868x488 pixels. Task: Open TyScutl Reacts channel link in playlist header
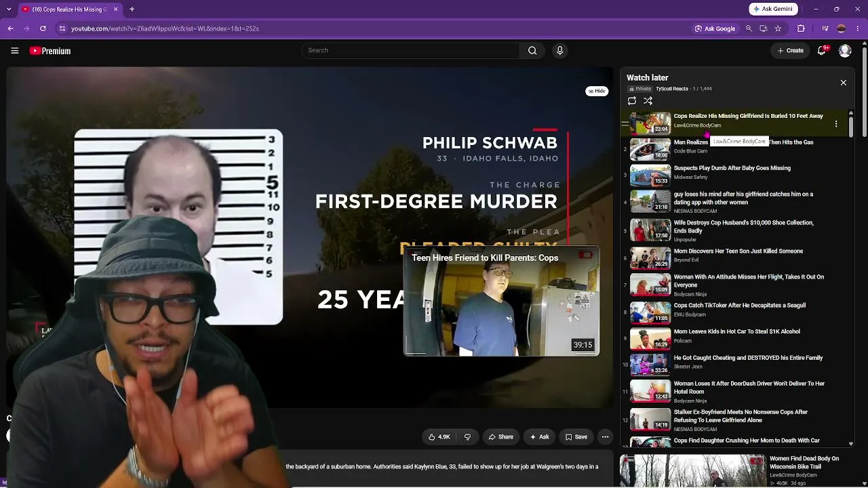[x=671, y=89]
